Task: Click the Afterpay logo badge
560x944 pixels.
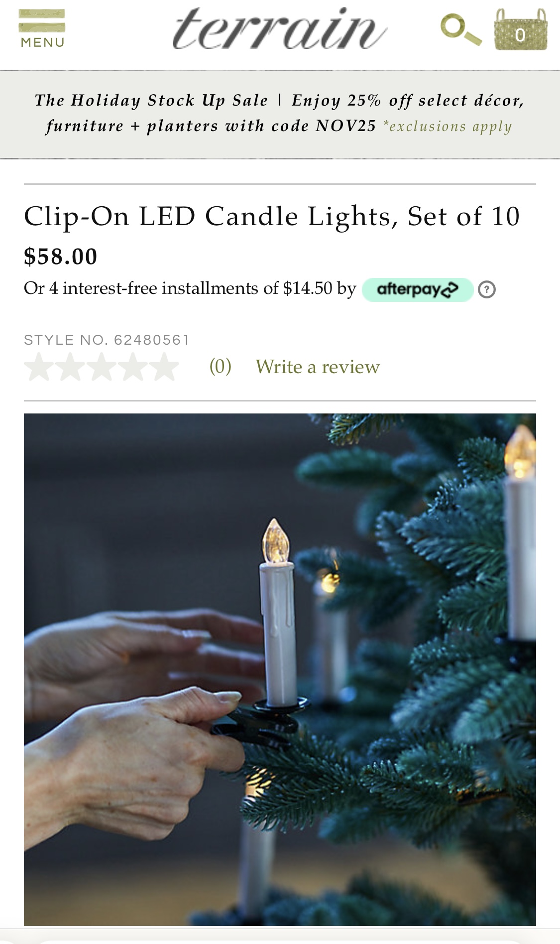Action: pos(417,289)
